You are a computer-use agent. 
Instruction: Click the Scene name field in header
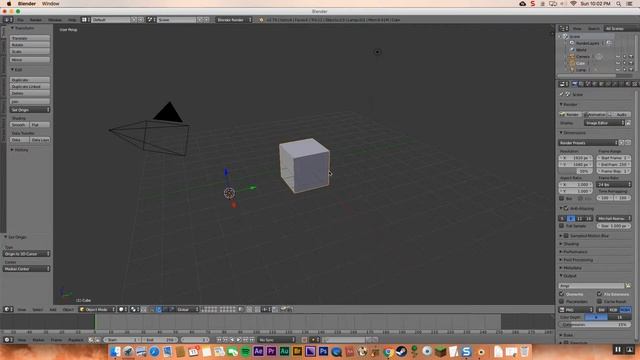coord(176,20)
